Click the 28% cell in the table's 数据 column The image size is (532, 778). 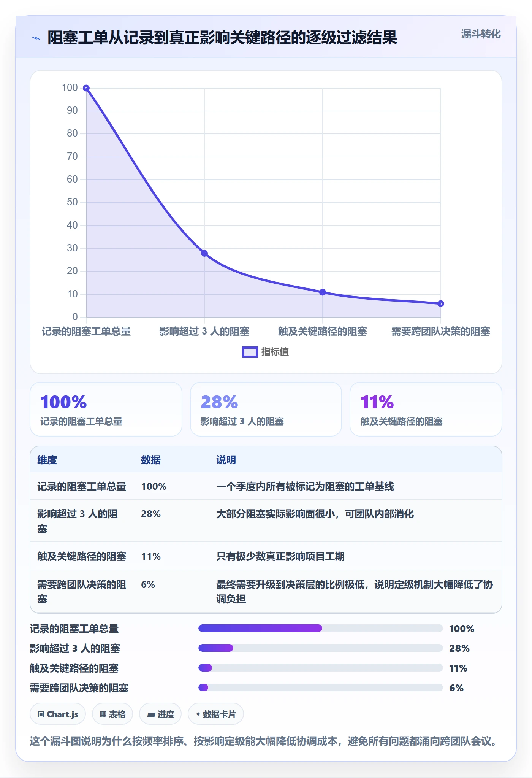(x=151, y=514)
